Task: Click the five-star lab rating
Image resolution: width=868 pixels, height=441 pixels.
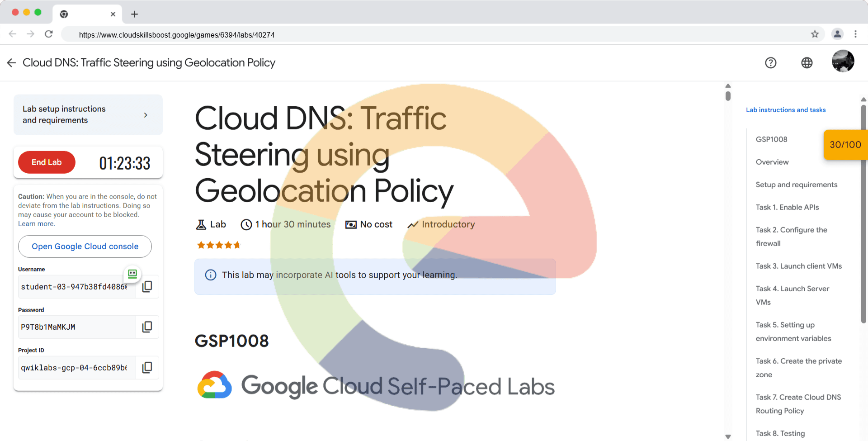Action: tap(218, 245)
